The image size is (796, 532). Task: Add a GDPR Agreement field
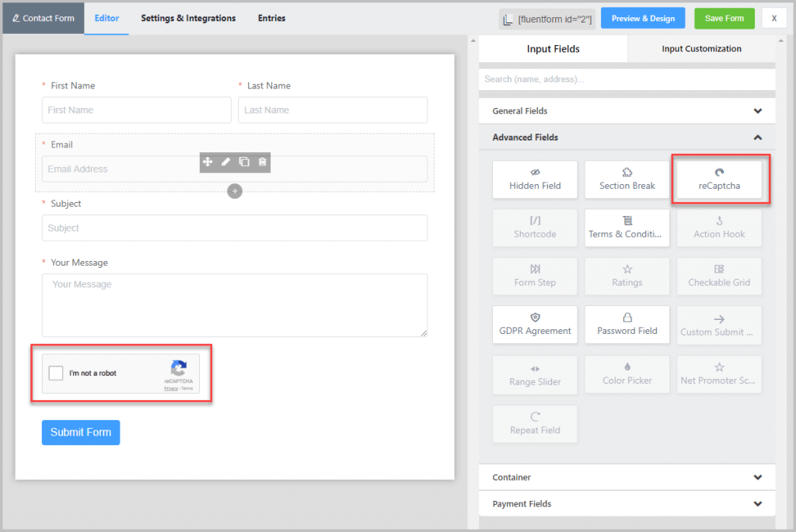(x=535, y=325)
